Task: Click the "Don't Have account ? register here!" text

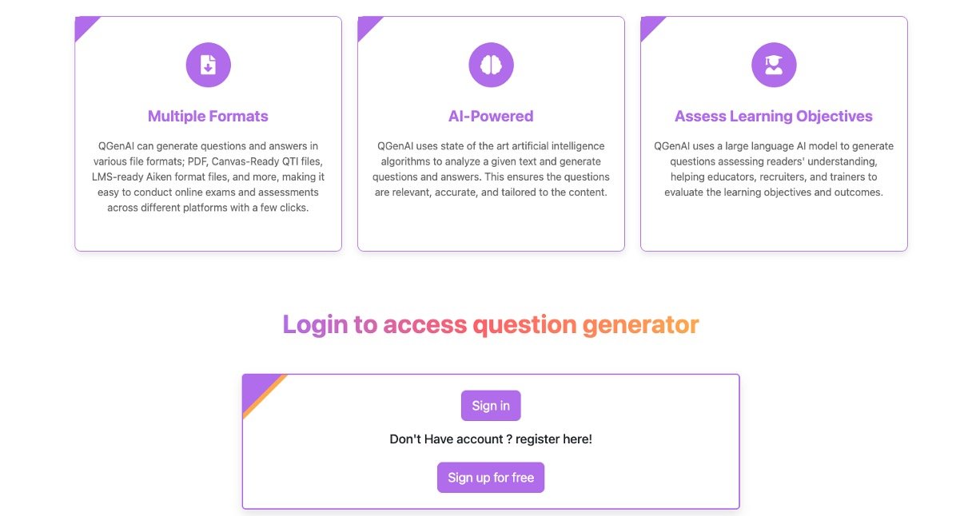Action: [x=491, y=439]
